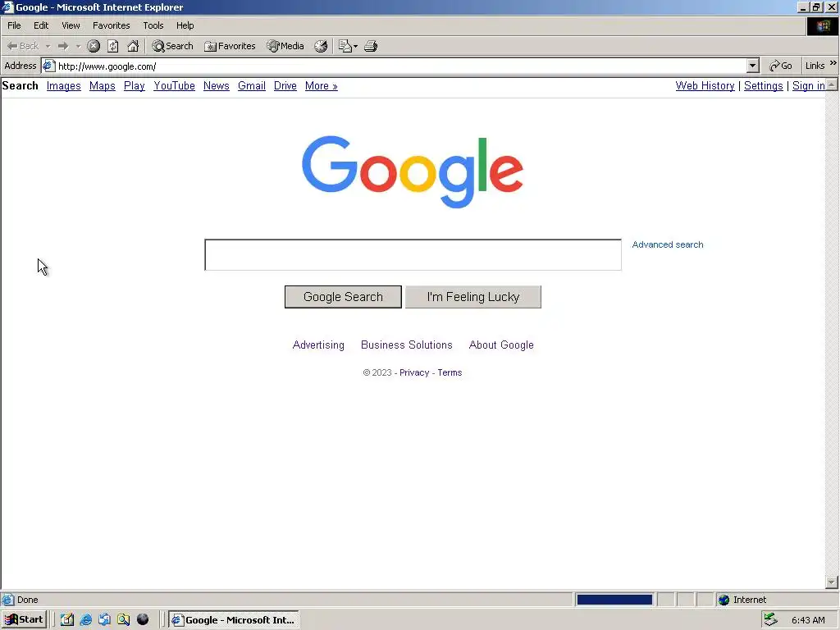Open the Mail button dropdown arrow

(x=355, y=47)
